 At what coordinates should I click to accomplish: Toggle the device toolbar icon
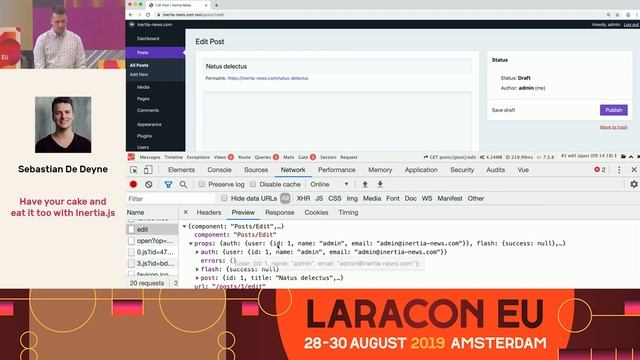148,170
